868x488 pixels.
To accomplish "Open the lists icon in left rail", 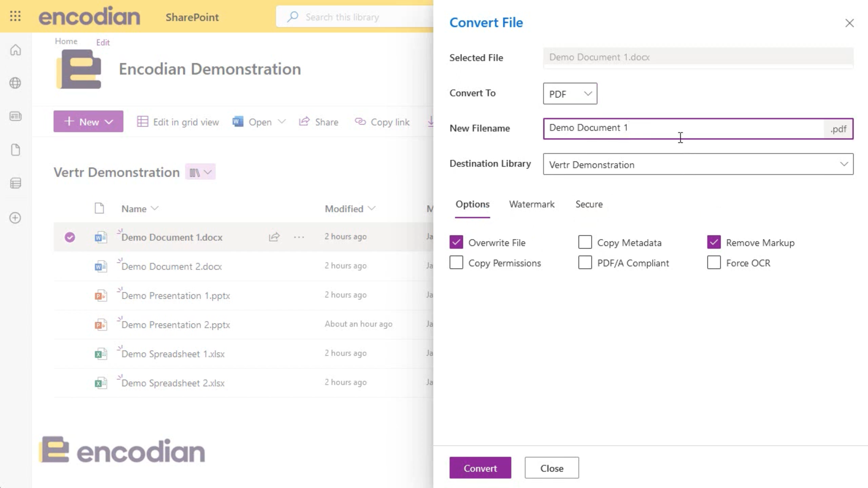I will click(15, 183).
